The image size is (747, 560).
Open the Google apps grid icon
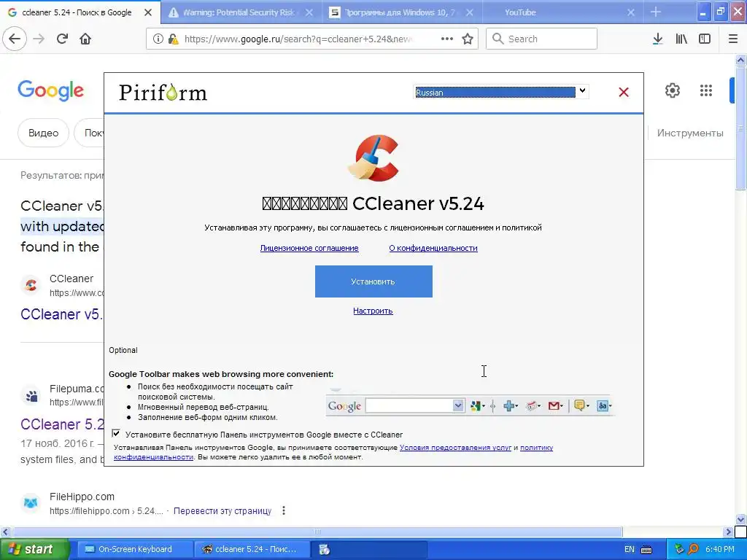tap(706, 90)
